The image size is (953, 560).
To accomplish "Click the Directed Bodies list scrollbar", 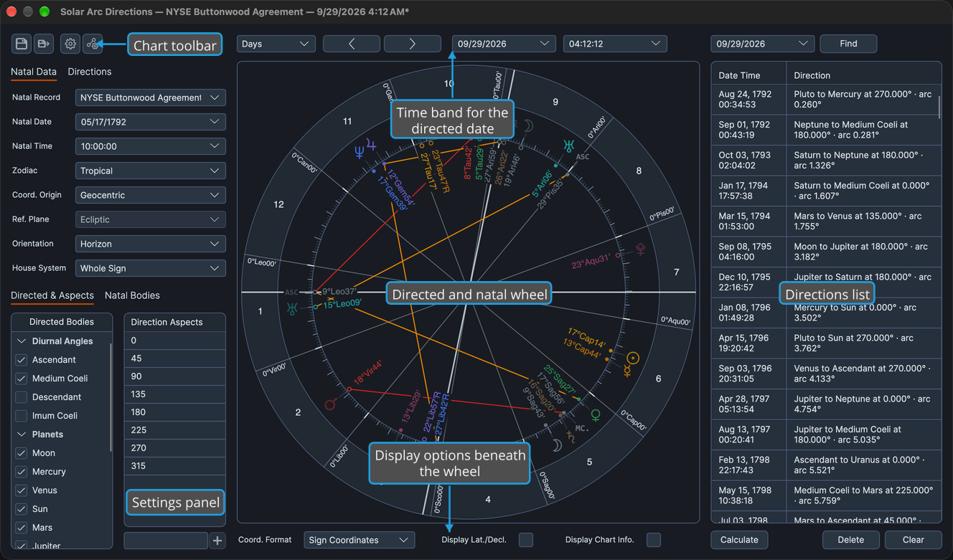I will pos(111,397).
